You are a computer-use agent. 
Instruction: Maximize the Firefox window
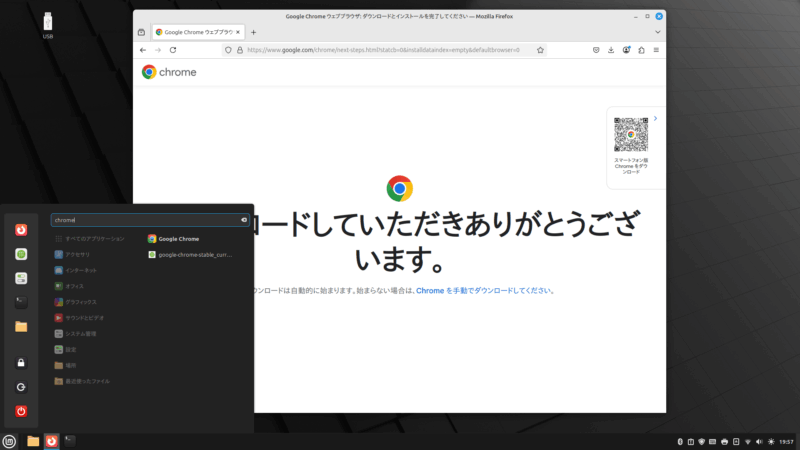pyautogui.click(x=647, y=16)
